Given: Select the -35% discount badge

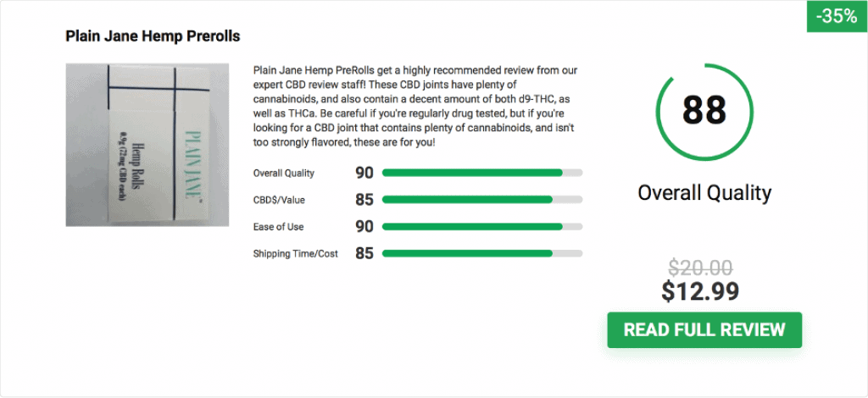Looking at the screenshot, I should 837,17.
